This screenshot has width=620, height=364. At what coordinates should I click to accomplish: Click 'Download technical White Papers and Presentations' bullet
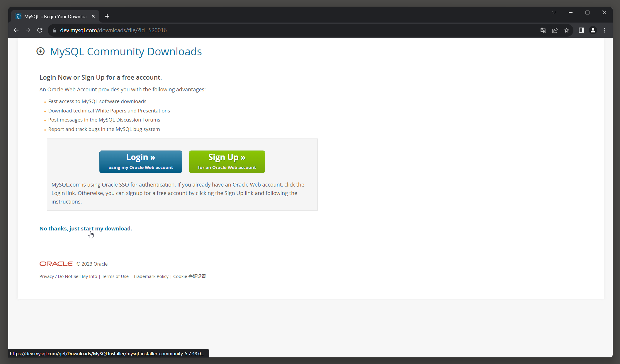tap(109, 111)
